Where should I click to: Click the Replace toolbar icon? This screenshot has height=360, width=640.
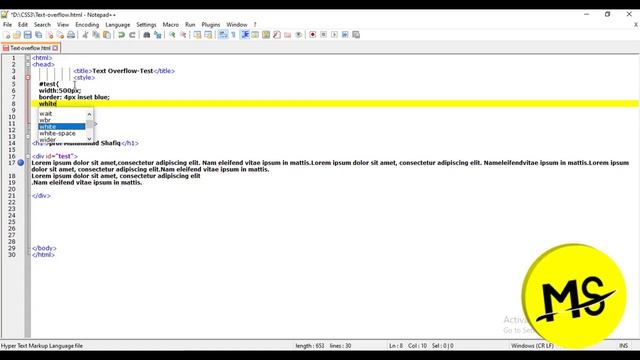click(158, 35)
